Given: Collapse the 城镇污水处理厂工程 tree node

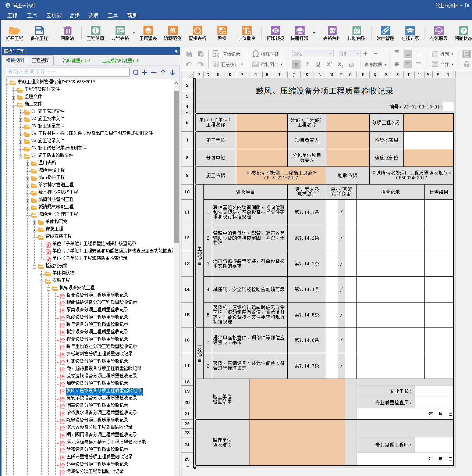Looking at the screenshot, I should (28, 215).
